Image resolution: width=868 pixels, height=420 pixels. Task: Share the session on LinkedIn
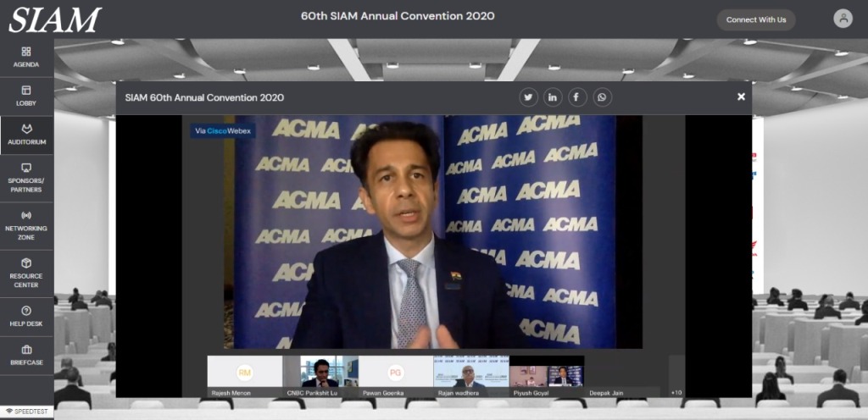[553, 97]
